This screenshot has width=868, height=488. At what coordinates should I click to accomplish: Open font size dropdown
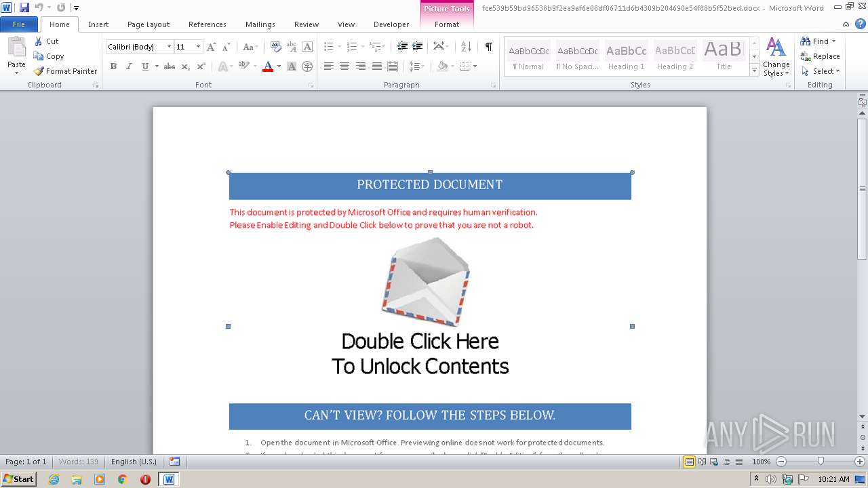click(x=198, y=47)
